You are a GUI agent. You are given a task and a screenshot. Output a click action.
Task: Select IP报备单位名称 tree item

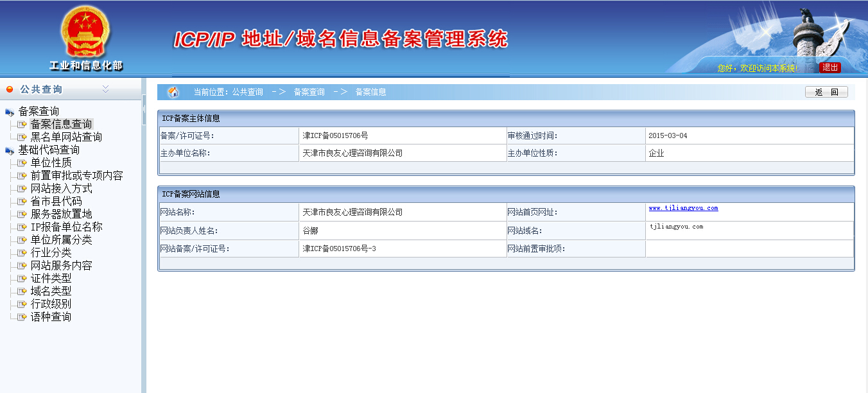[x=66, y=227]
